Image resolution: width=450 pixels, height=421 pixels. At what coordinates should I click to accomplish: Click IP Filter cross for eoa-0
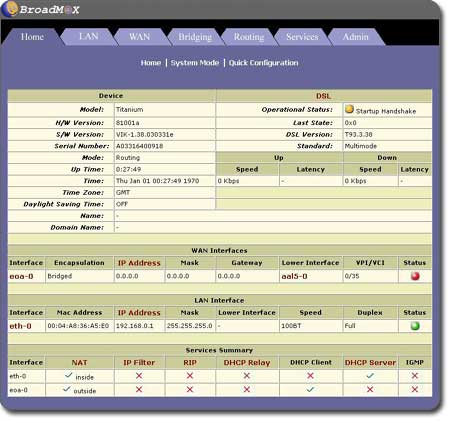tap(139, 389)
